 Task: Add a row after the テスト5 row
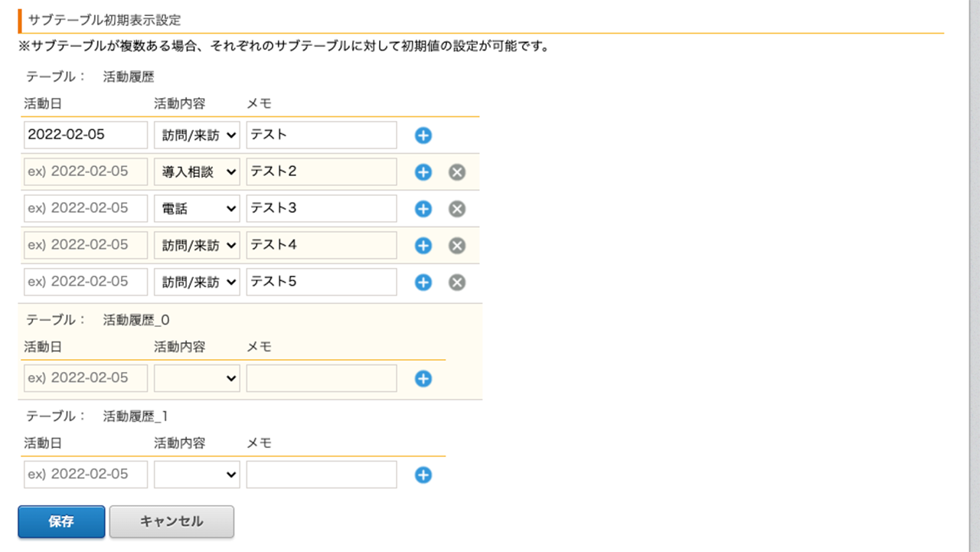(423, 283)
